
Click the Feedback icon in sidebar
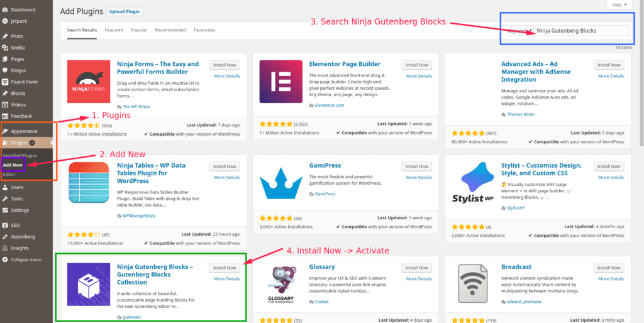[5, 116]
